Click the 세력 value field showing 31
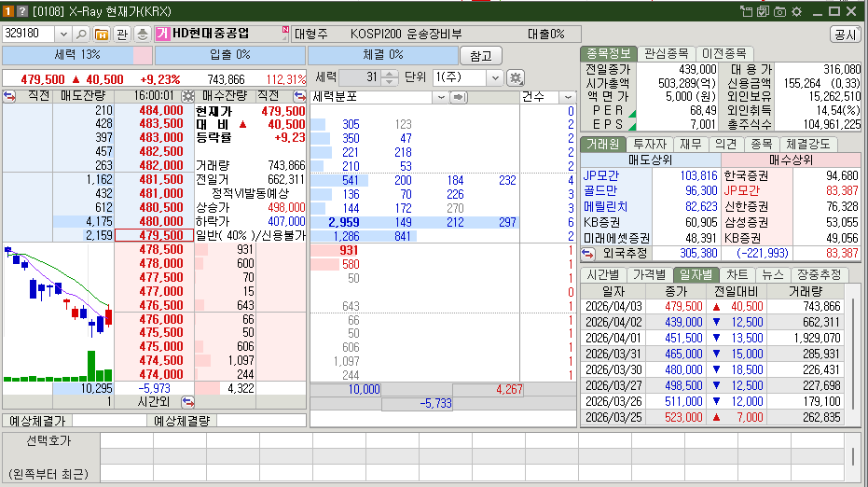The height and width of the screenshot is (487, 868). (361, 77)
